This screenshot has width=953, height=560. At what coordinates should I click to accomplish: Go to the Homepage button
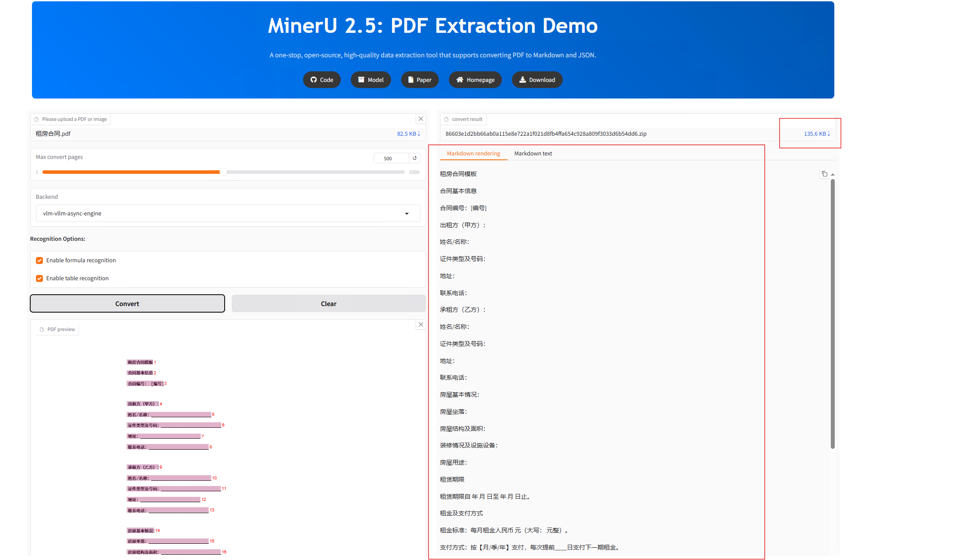tap(475, 80)
